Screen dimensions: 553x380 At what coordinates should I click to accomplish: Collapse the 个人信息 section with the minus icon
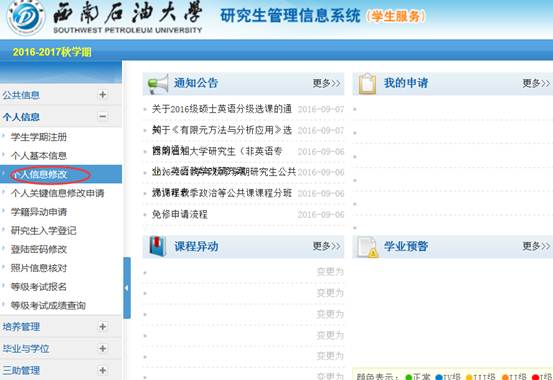pos(103,116)
